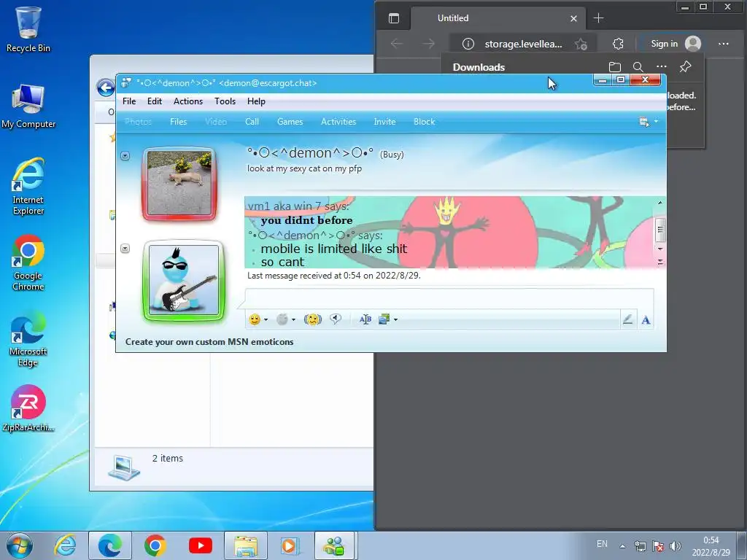
Task: Expand emoticon list dropdown arrow
Action: pyautogui.click(x=266, y=320)
